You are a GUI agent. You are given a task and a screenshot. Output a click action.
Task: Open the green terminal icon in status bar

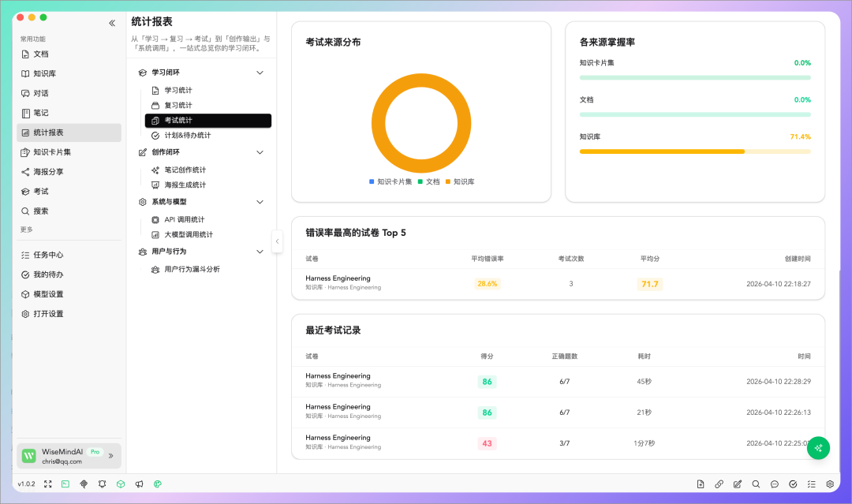[65, 484]
